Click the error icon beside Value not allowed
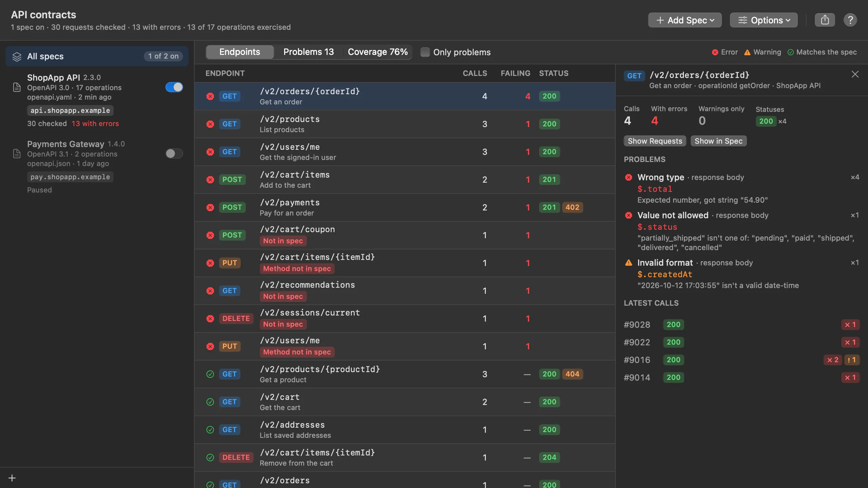868x488 pixels. click(629, 215)
